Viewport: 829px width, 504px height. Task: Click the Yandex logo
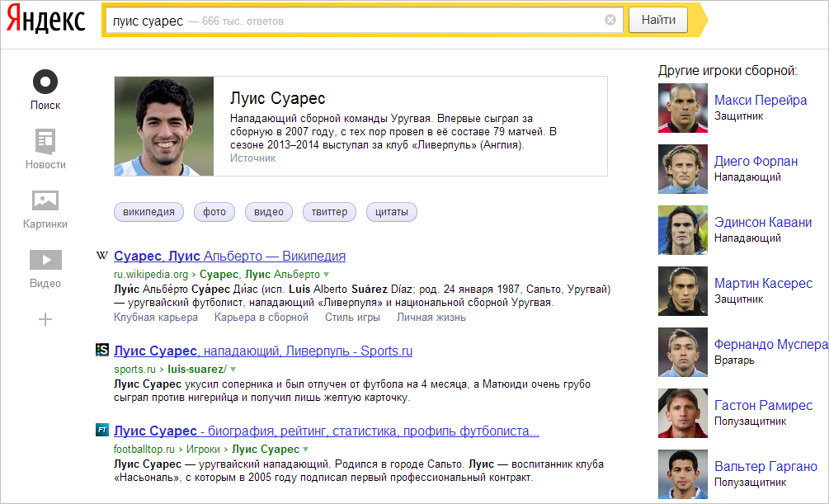point(45,19)
